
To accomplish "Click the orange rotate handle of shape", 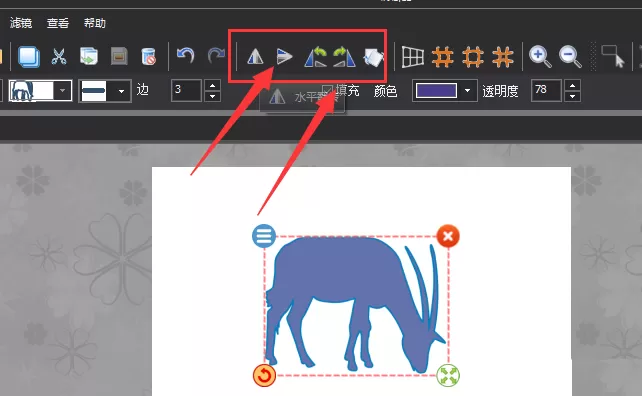I will 264,375.
